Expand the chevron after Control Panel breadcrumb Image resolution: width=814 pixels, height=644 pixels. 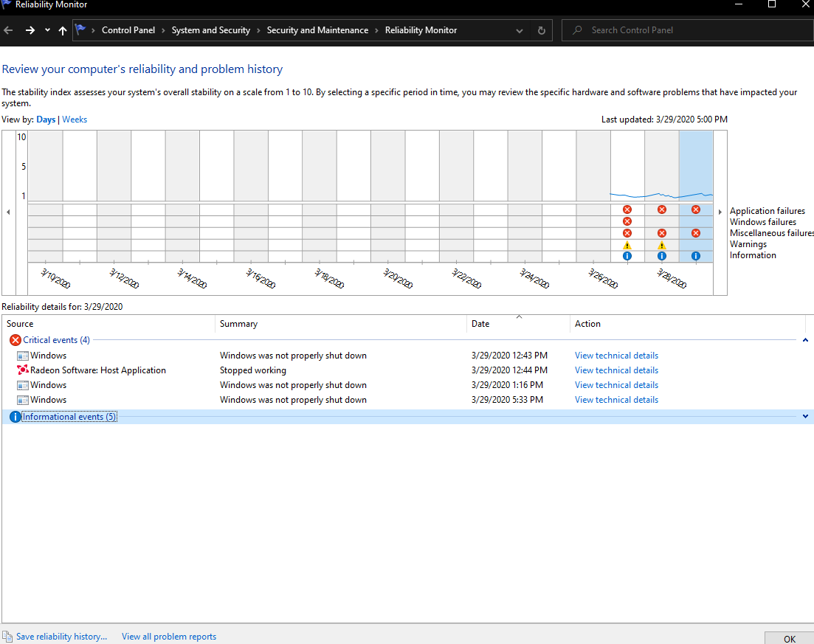tap(163, 30)
